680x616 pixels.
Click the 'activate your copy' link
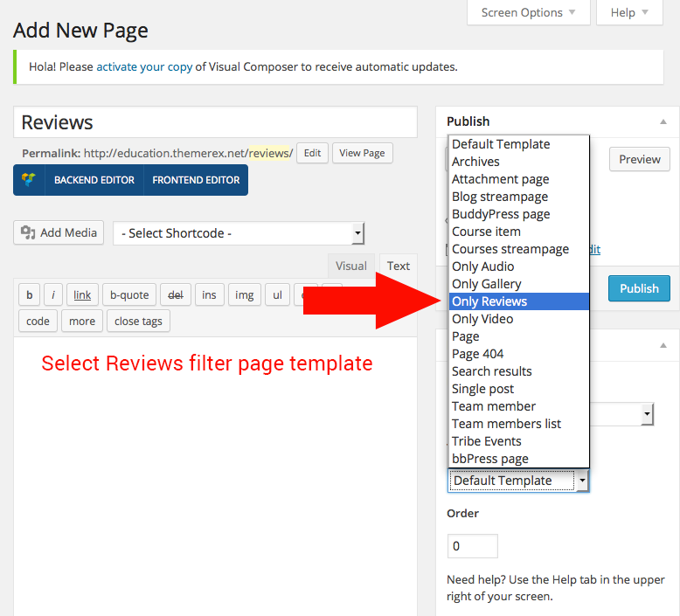click(x=144, y=66)
